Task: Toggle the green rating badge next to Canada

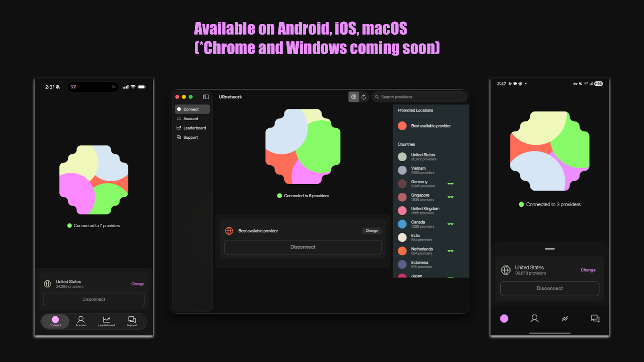Action: pos(451,224)
